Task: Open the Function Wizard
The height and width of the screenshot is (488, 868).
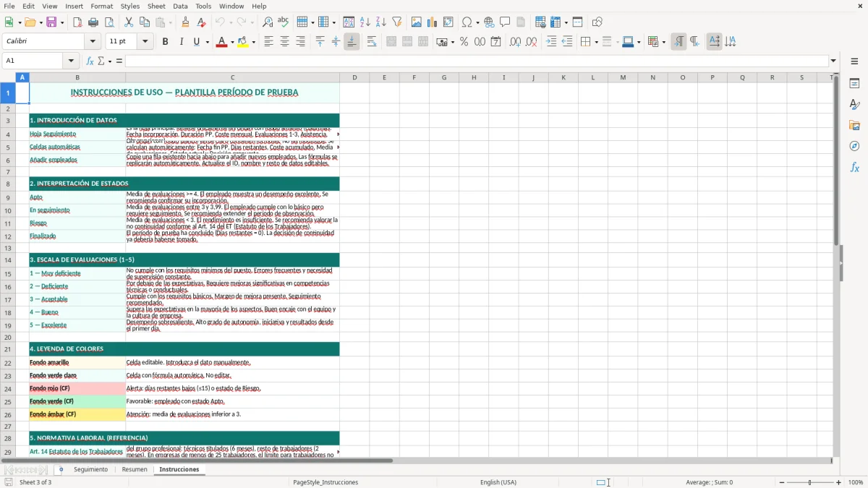Action: tap(90, 61)
